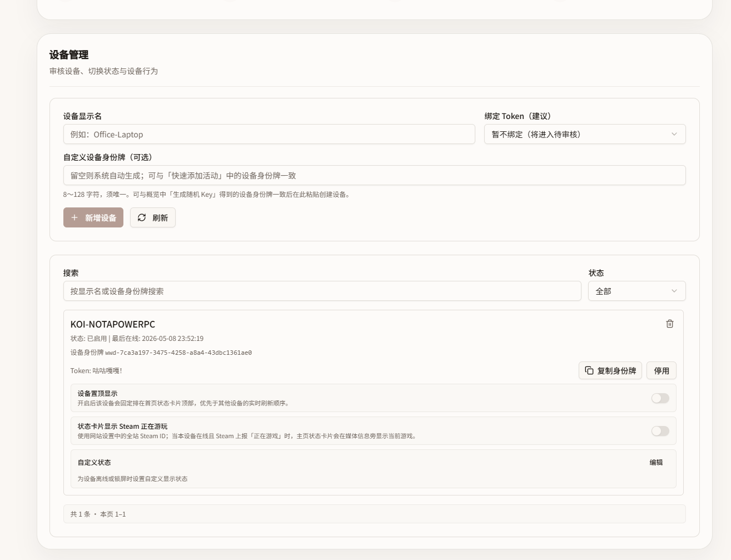Click the device name KOI-NOTAPOWERPC
The image size is (731, 560).
(x=113, y=324)
